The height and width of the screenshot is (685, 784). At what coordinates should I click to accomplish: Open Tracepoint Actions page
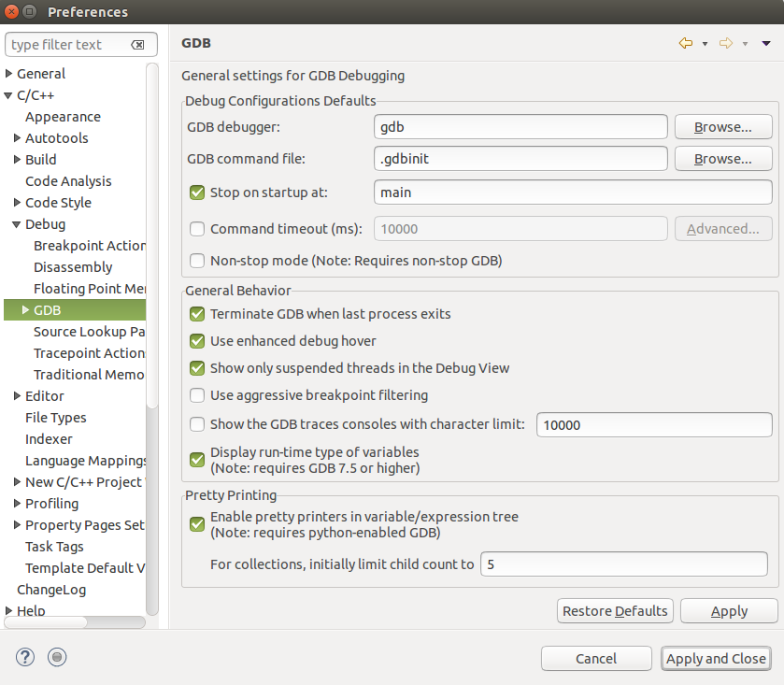pyautogui.click(x=90, y=353)
